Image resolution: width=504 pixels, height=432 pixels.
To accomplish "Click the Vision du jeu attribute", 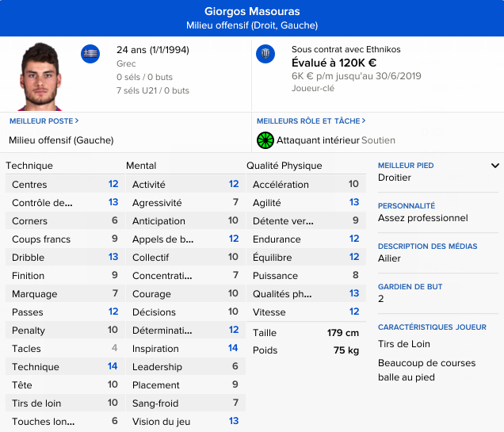I will click(x=184, y=422).
